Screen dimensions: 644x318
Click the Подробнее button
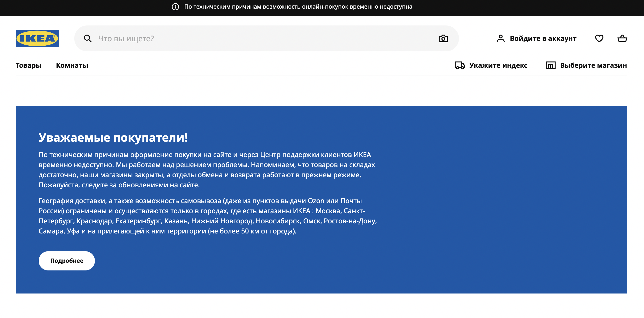tap(67, 261)
